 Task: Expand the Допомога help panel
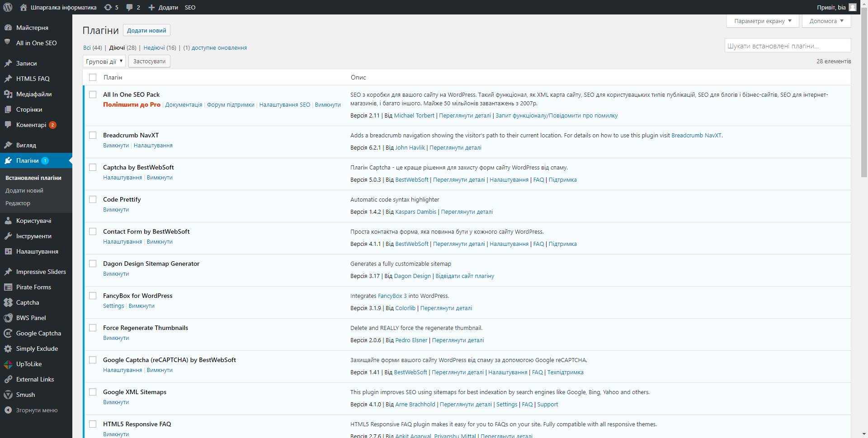coord(826,21)
